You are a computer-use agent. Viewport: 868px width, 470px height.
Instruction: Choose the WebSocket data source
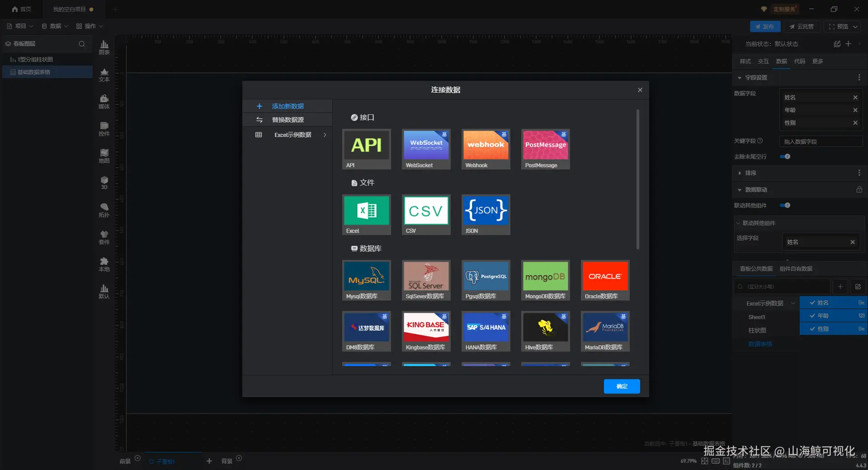point(426,149)
